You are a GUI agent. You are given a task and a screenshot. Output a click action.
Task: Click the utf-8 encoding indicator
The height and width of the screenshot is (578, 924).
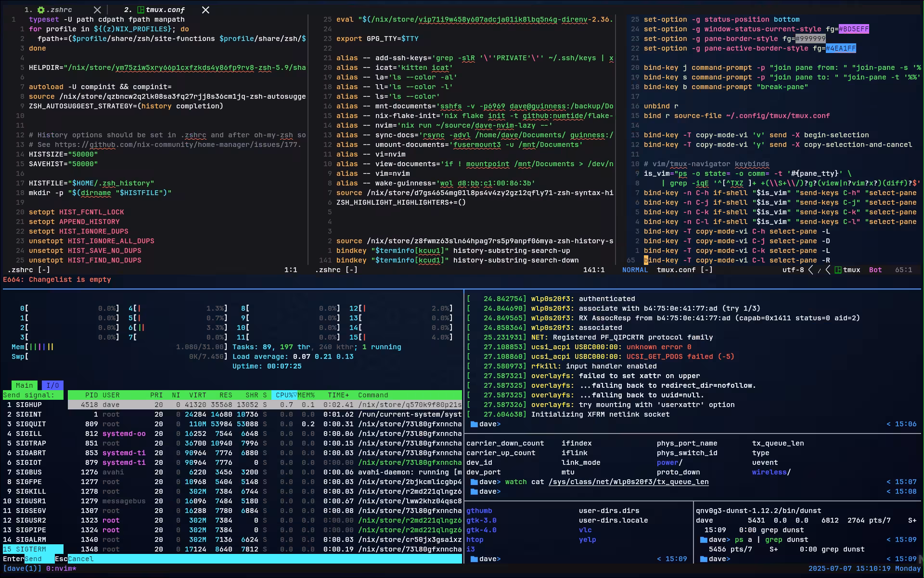click(793, 270)
